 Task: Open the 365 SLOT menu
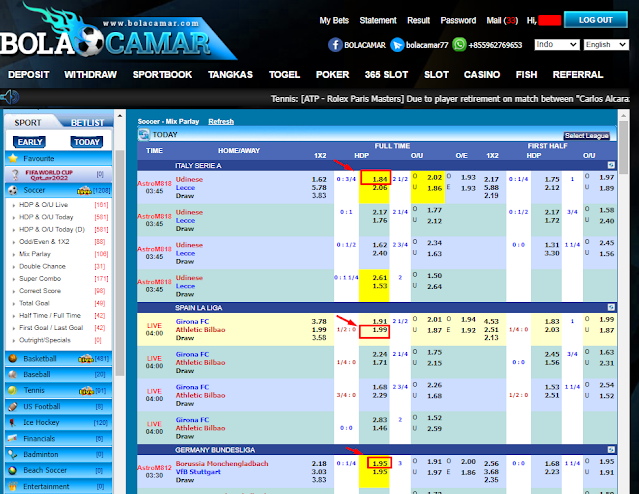point(386,75)
